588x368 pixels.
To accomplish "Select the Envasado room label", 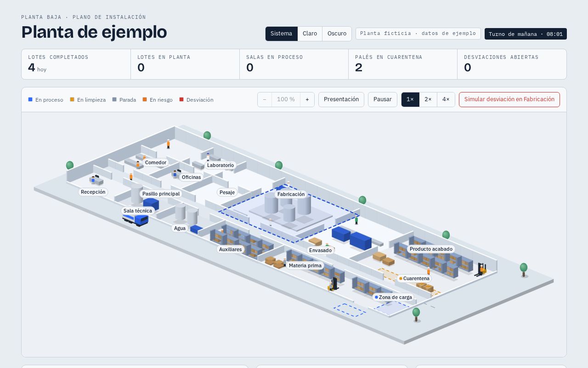I will click(320, 250).
